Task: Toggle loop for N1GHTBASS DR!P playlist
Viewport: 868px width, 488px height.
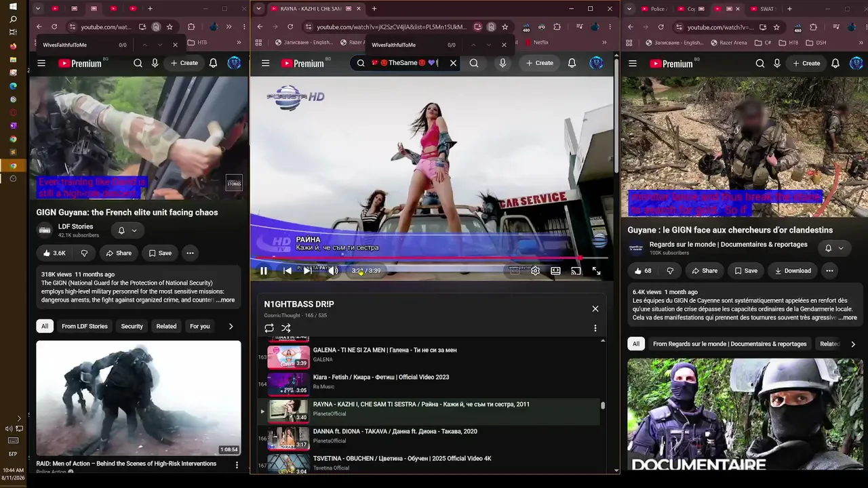Action: [x=269, y=328]
